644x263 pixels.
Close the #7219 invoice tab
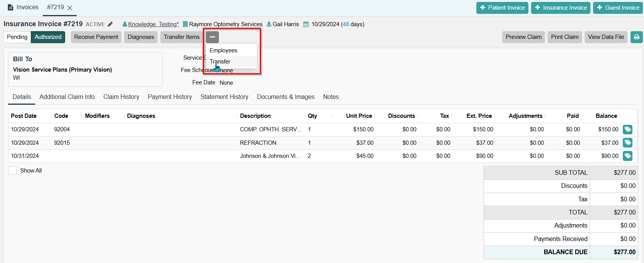[70, 8]
